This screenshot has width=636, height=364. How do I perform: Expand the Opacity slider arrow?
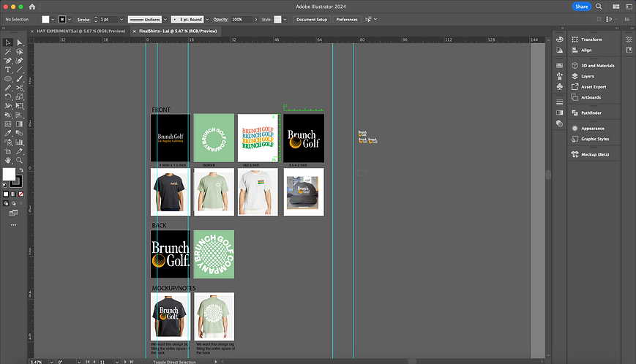click(256, 20)
